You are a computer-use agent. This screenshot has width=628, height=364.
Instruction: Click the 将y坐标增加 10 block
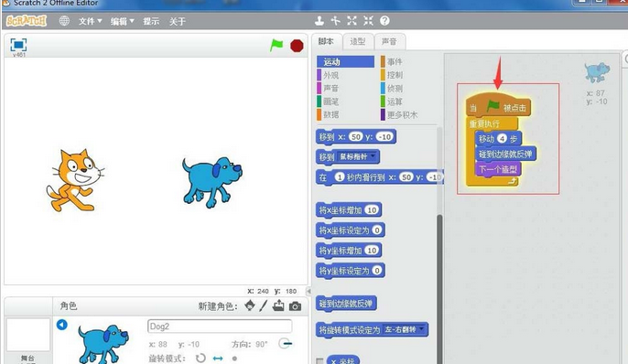(349, 251)
